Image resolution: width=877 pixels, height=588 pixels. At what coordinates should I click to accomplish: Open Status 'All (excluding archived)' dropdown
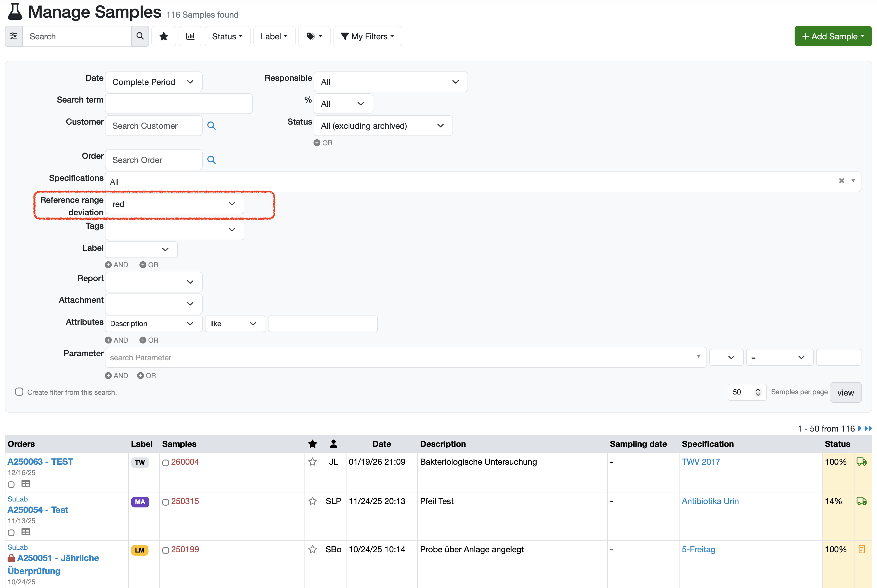(x=383, y=126)
